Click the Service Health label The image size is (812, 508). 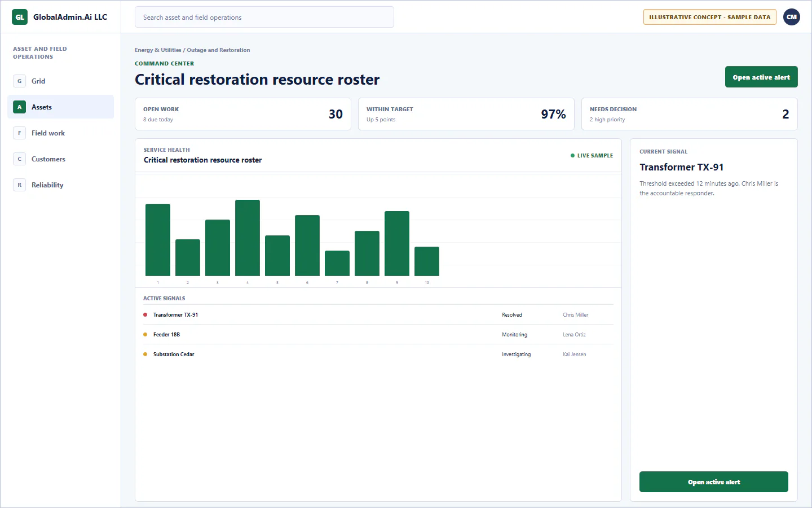[166, 150]
